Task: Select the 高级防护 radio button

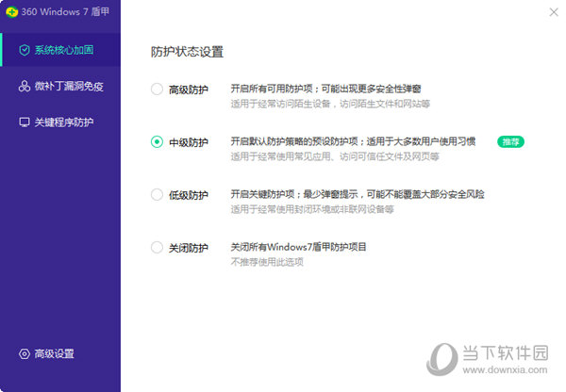Action: pyautogui.click(x=157, y=90)
